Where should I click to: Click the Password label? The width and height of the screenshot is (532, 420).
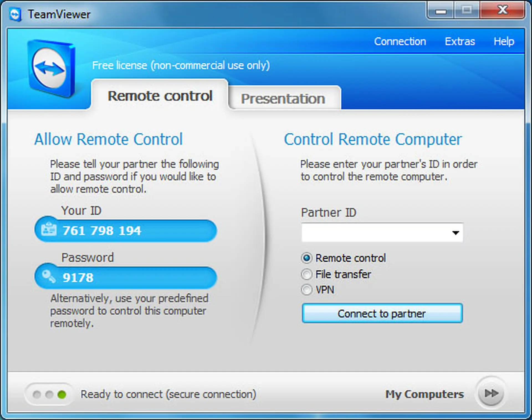point(88,258)
